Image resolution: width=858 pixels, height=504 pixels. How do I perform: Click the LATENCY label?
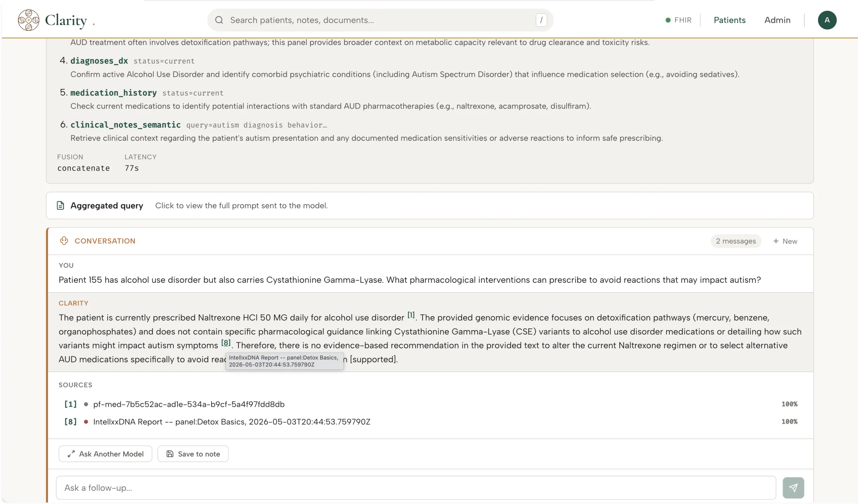pyautogui.click(x=140, y=157)
